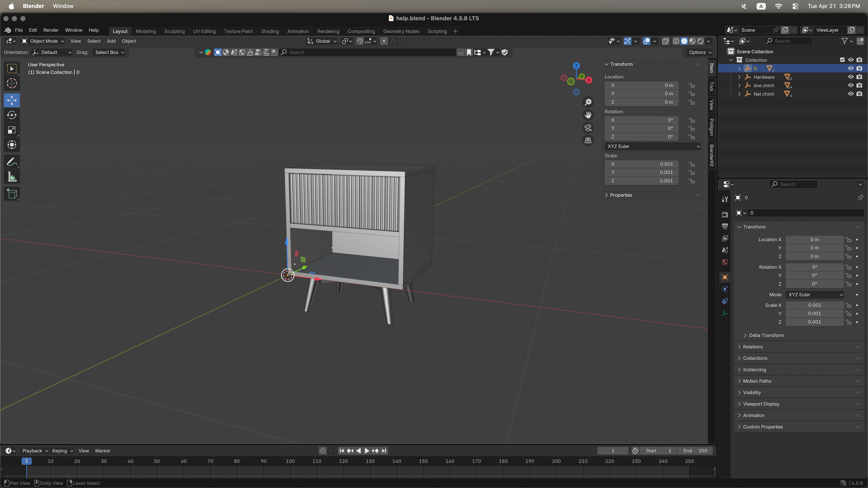Click the Options button in viewport header
Screen dimensions: 868x488
[700, 52]
